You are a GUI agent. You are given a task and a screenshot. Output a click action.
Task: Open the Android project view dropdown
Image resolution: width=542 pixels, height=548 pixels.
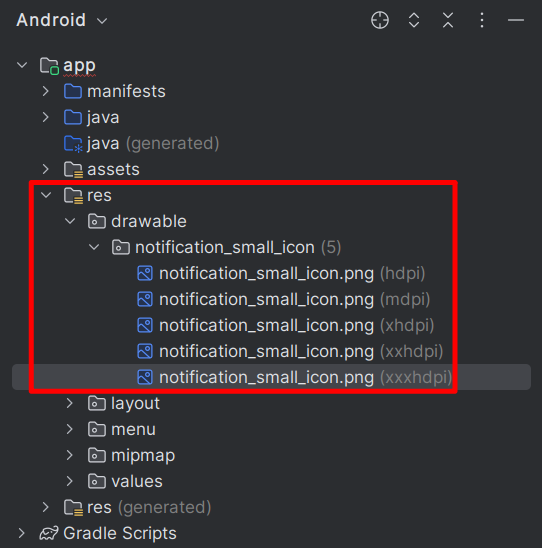(62, 20)
